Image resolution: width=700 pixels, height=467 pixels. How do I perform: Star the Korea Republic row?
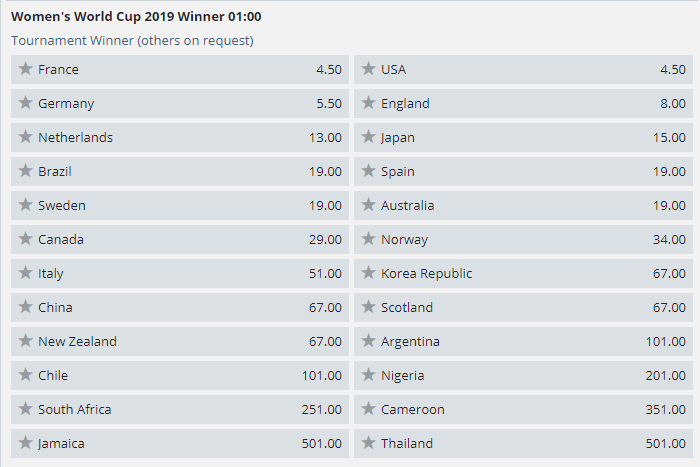[x=368, y=273]
